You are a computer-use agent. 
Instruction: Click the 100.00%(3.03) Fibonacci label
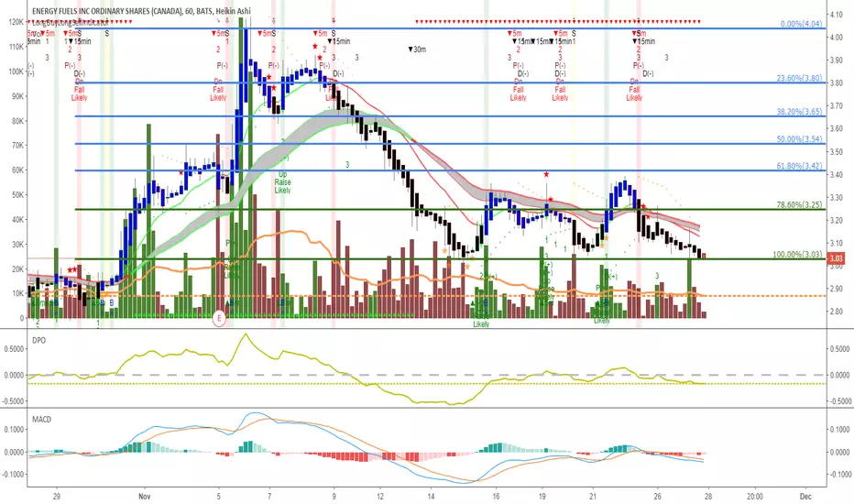(x=797, y=255)
